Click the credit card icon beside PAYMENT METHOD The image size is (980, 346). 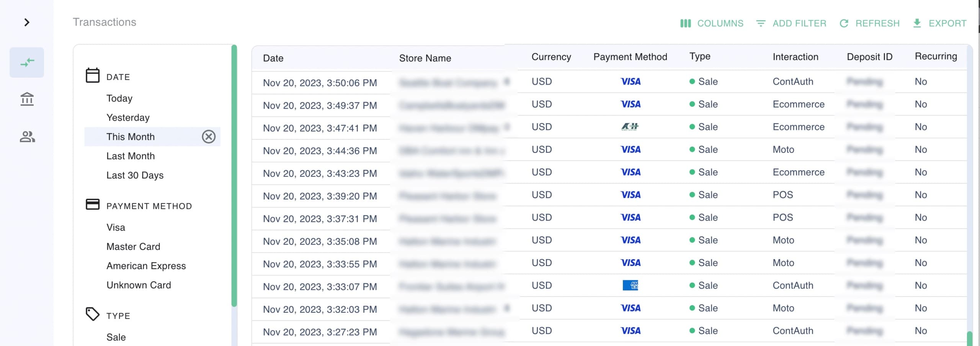(x=92, y=204)
